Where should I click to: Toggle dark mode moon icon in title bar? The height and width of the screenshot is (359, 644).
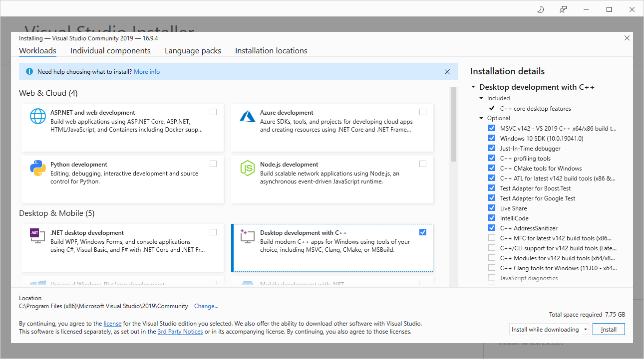(540, 9)
